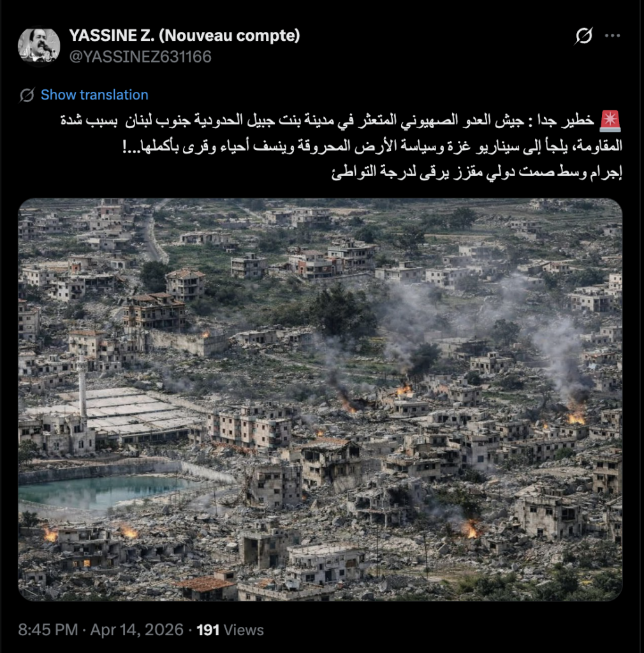Image resolution: width=644 pixels, height=653 pixels.
Task: Open the three-dot More options menu
Action: coord(612,36)
